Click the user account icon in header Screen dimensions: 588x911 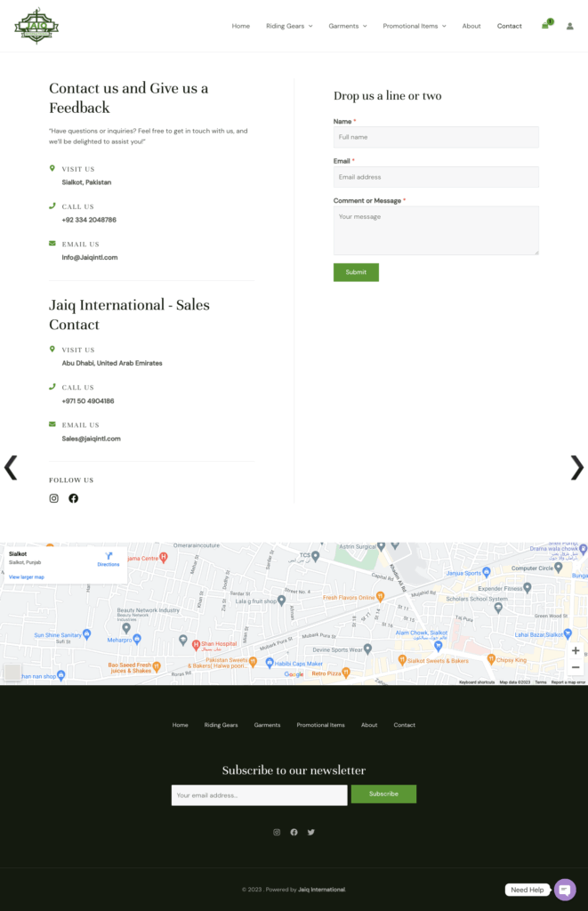(x=570, y=26)
